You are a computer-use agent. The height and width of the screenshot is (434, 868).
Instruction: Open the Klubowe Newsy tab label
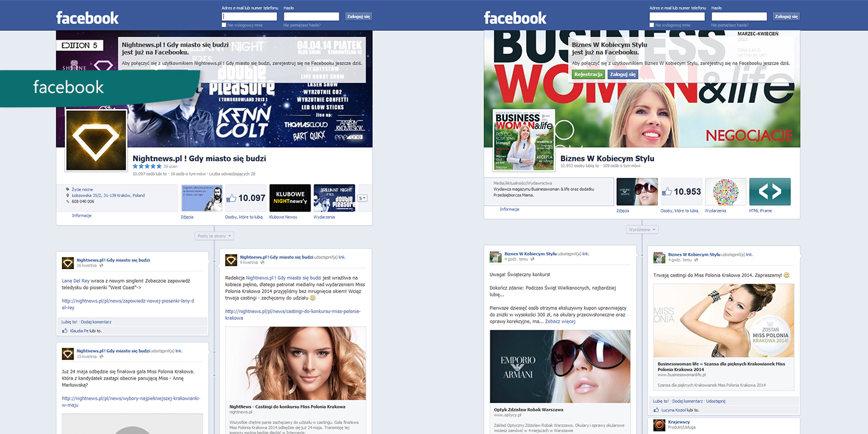283,217
